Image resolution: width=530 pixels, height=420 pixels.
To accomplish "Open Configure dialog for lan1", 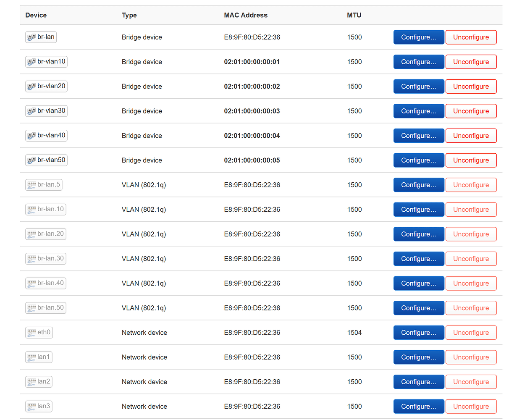I will pyautogui.click(x=419, y=357).
